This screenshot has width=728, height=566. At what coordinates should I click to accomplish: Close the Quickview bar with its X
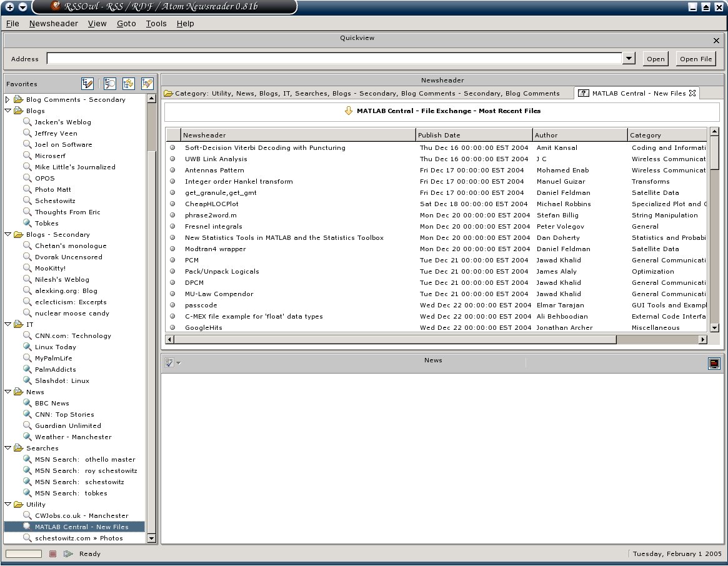click(716, 41)
